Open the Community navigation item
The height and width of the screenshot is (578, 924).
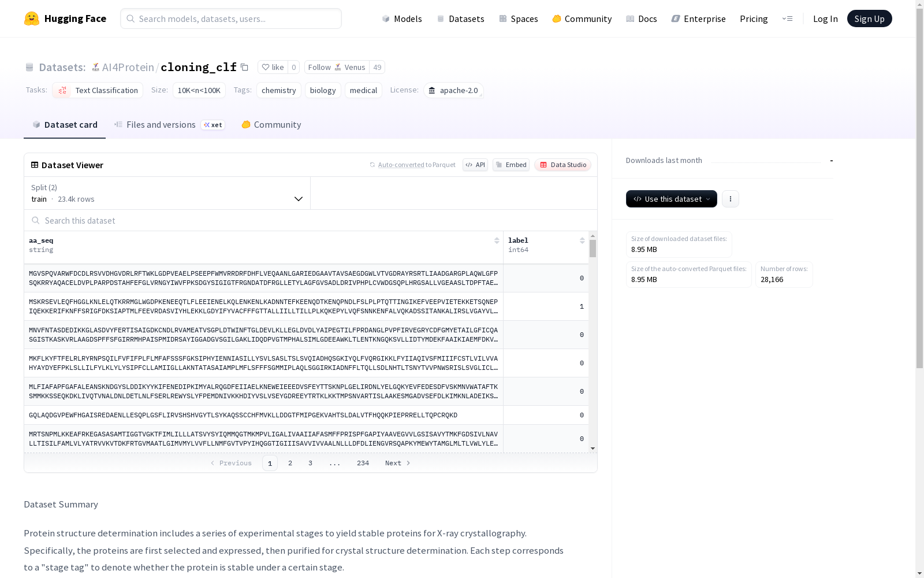(582, 18)
